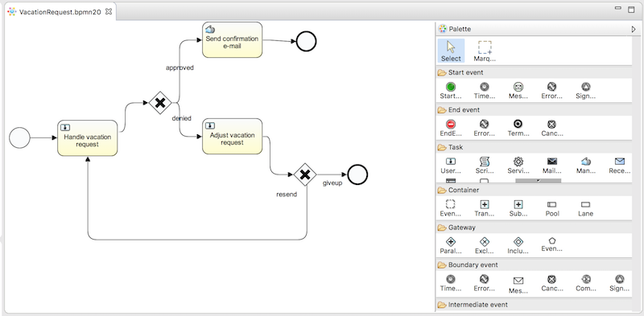
Task: Select the Mail task envelope icon
Action: 552,165
